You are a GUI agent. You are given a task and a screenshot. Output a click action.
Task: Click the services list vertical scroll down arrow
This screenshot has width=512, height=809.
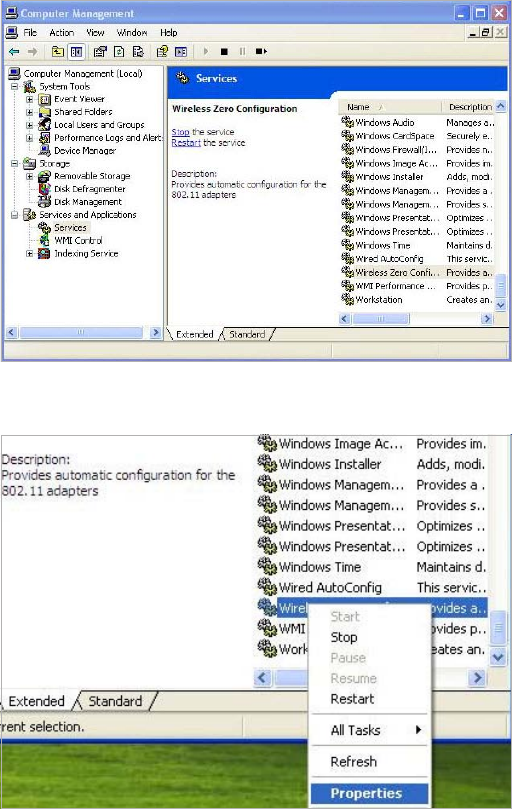(500, 305)
